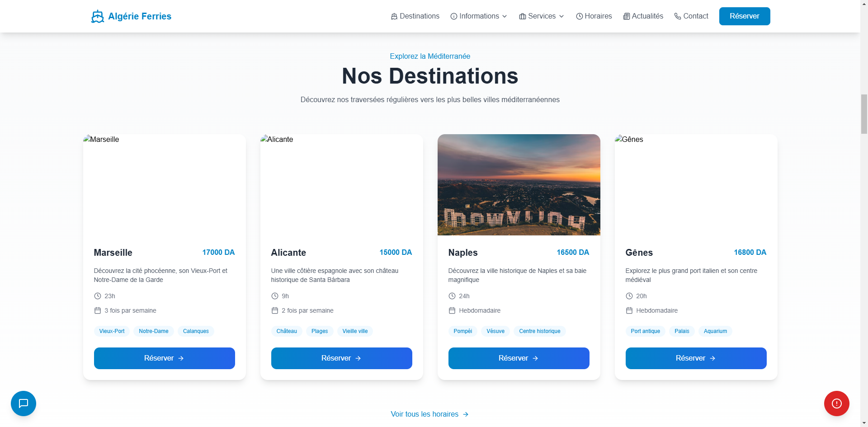Select the Calanques tag
Image resolution: width=868 pixels, height=427 pixels.
point(196,331)
